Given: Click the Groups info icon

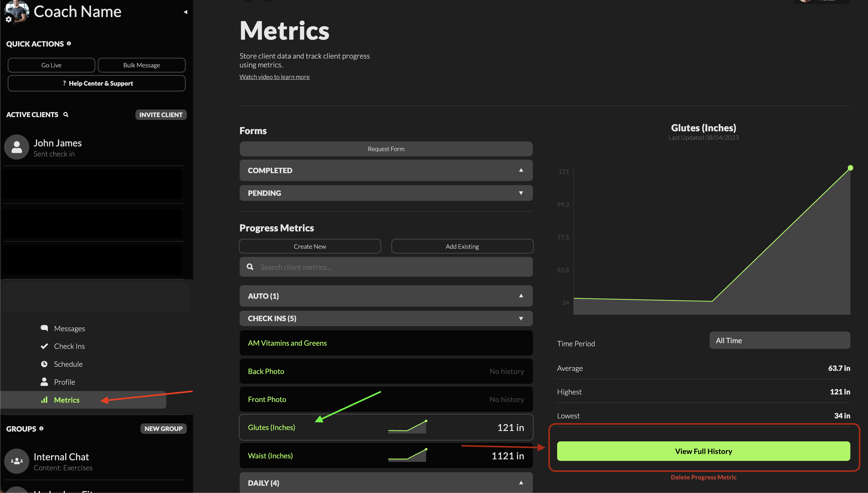Looking at the screenshot, I should pyautogui.click(x=41, y=428).
